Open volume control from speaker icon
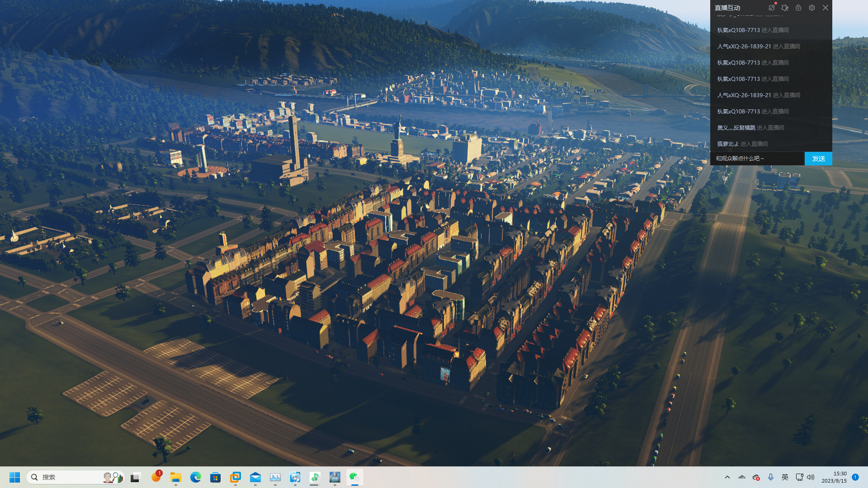 tap(811, 477)
